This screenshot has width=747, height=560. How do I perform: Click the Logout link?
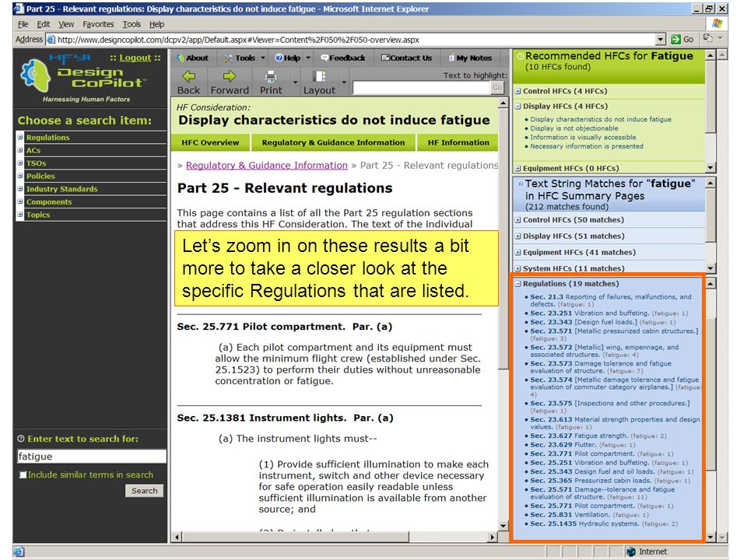[x=135, y=58]
